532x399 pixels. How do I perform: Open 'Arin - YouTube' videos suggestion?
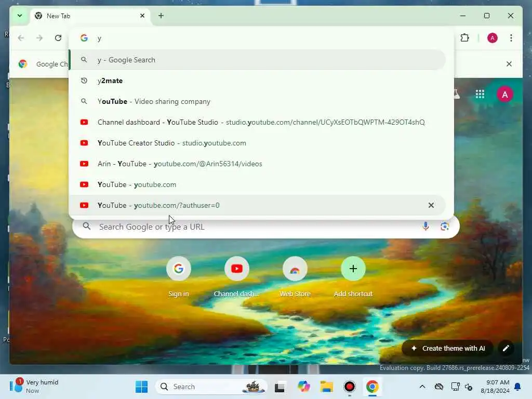pos(257,164)
